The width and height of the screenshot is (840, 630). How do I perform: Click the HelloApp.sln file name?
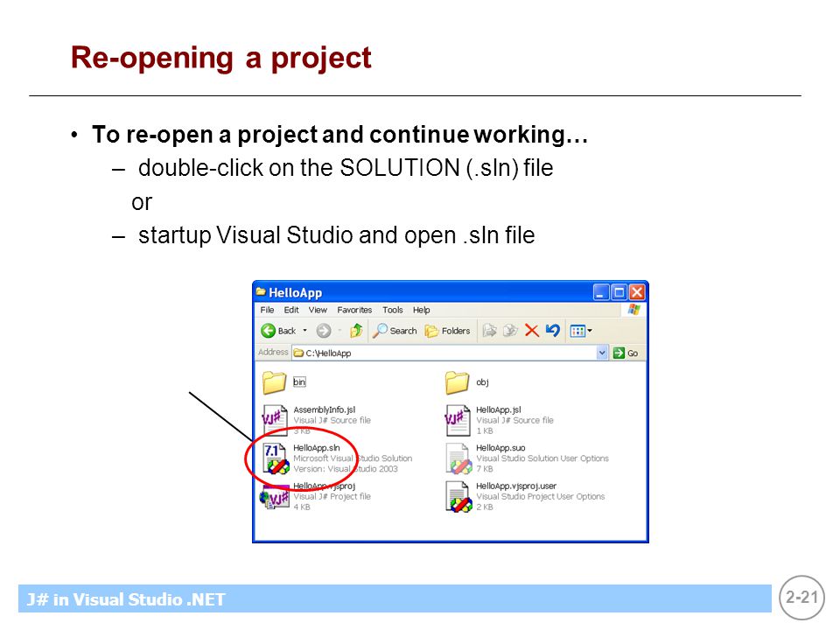pyautogui.click(x=317, y=447)
